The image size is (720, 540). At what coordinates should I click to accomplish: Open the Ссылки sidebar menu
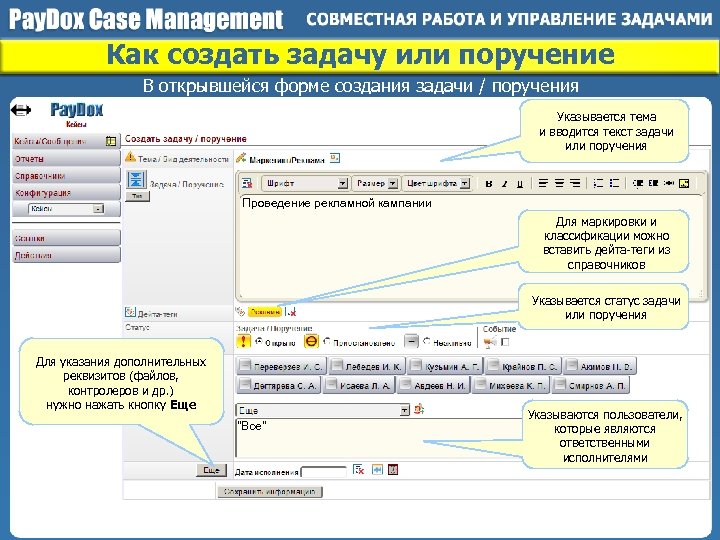66,238
